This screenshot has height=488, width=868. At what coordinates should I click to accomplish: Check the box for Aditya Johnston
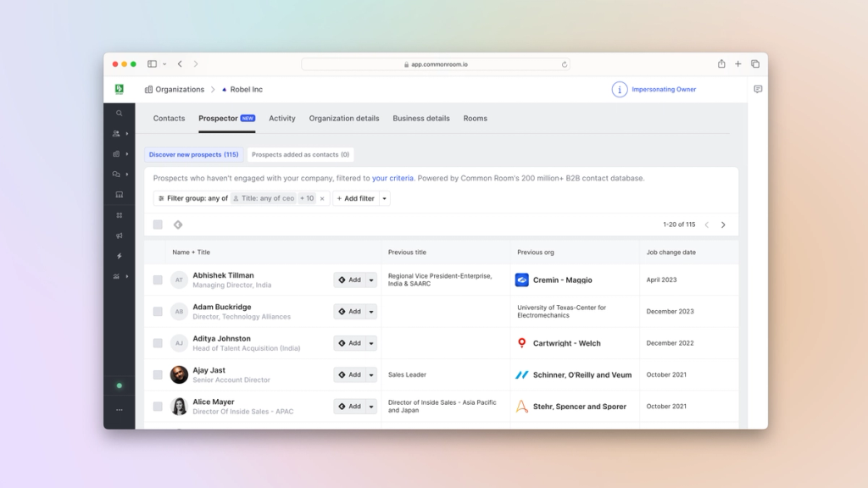pyautogui.click(x=158, y=343)
